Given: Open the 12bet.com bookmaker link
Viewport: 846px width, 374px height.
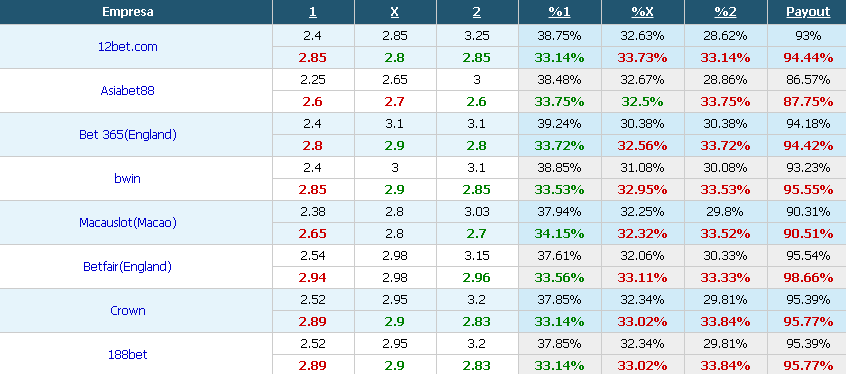Looking at the screenshot, I should [x=128, y=46].
